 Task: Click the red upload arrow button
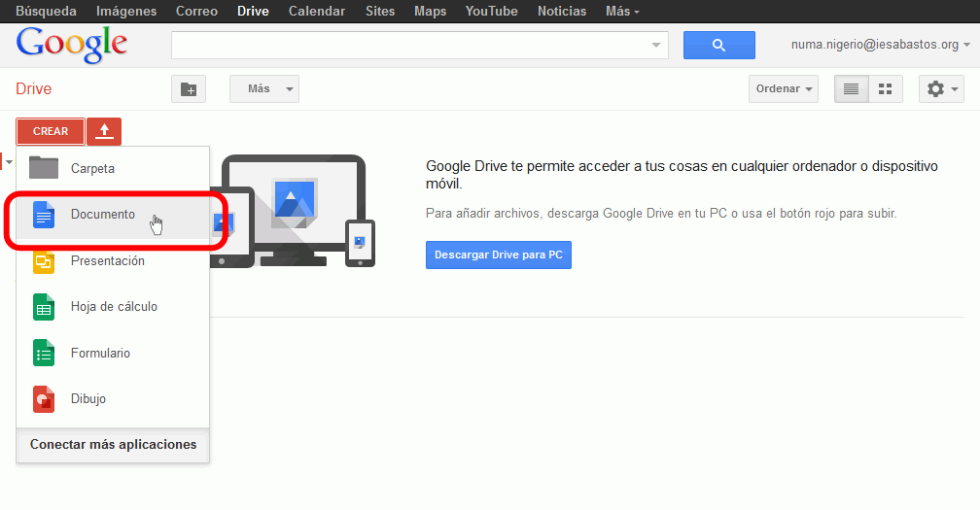click(104, 132)
